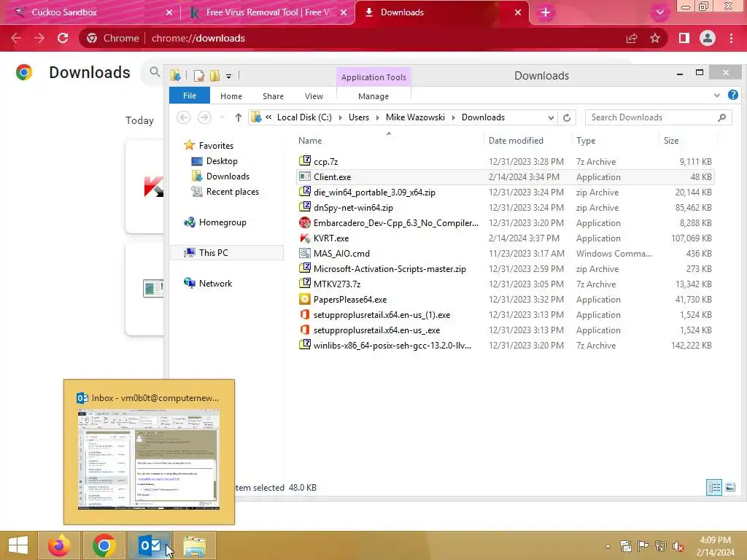Close the Cuckoo Sandbox tab

169,12
